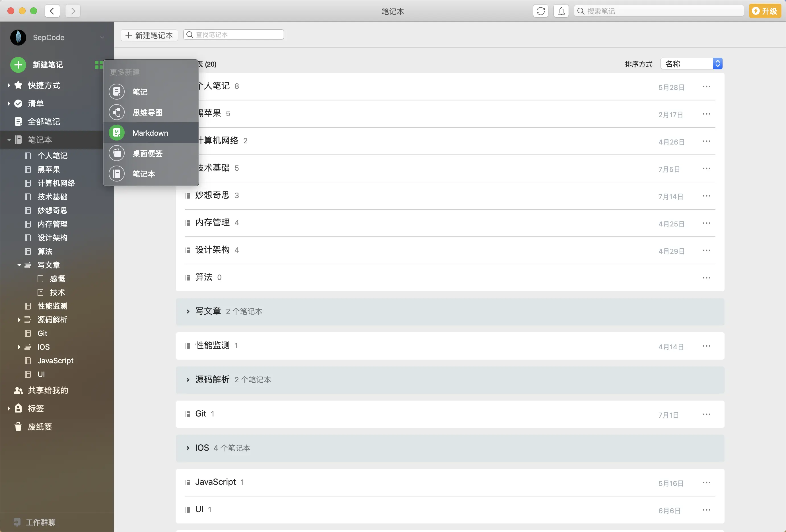Choose Markdown from the new menu
Image resolution: width=786 pixels, height=532 pixels.
pos(150,133)
